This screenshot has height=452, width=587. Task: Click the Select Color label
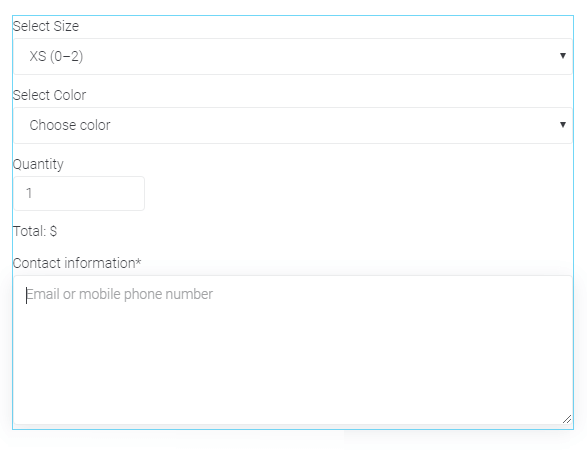49,95
